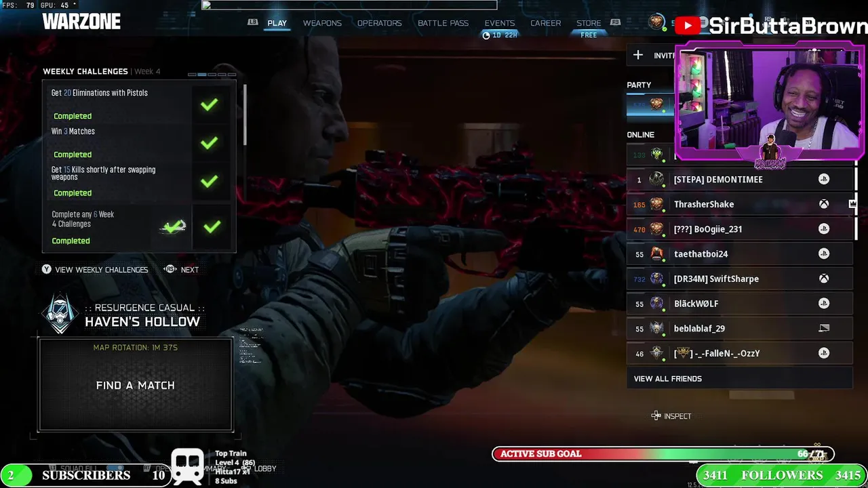Screen dimensions: 868x488
Task: Switch to the WEAPONS tab
Action: [x=322, y=23]
